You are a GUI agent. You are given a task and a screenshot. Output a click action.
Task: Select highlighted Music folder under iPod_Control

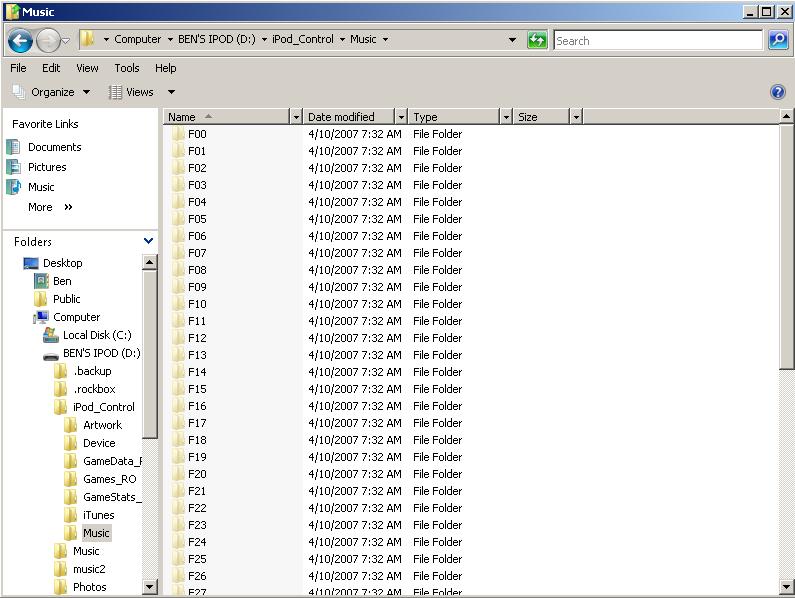pos(96,533)
